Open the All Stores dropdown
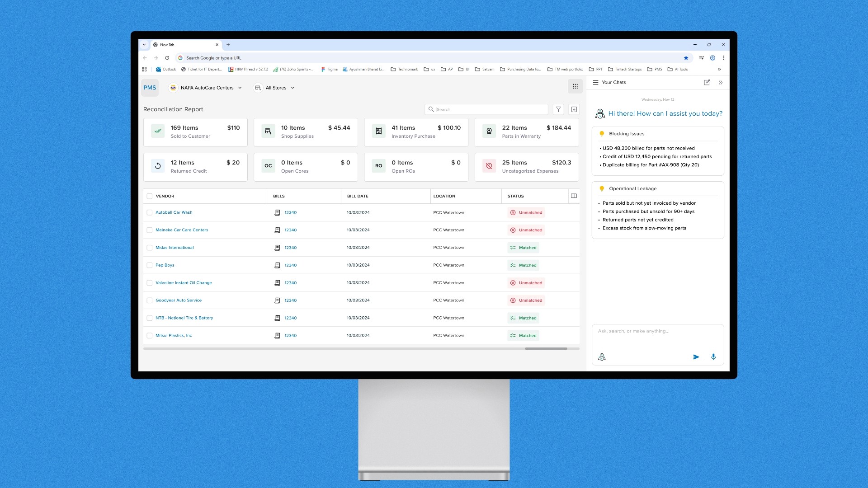The width and height of the screenshot is (868, 488). [x=275, y=88]
